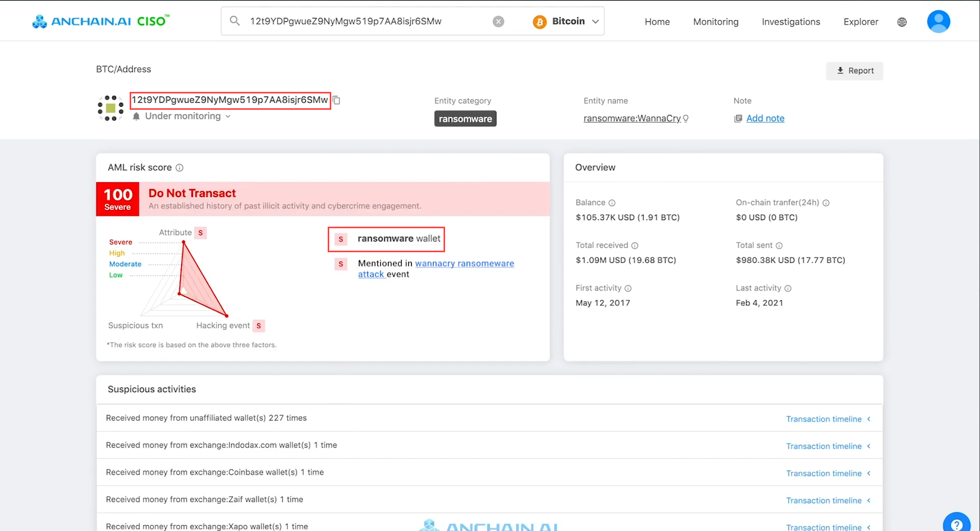
Task: Clear the search field with X icon
Action: [x=498, y=21]
